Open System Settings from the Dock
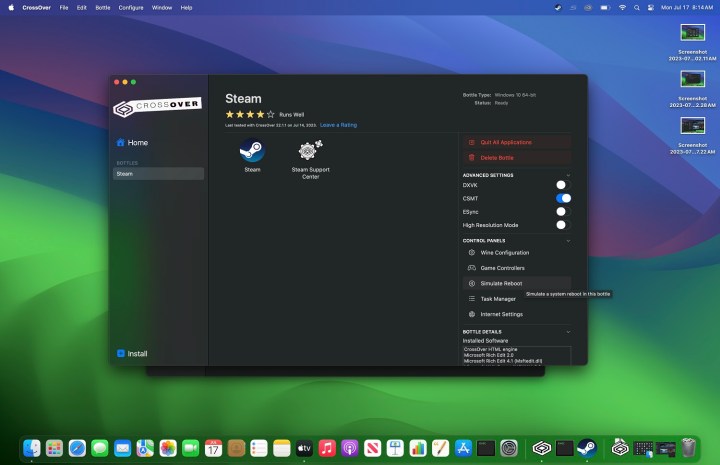 point(509,448)
